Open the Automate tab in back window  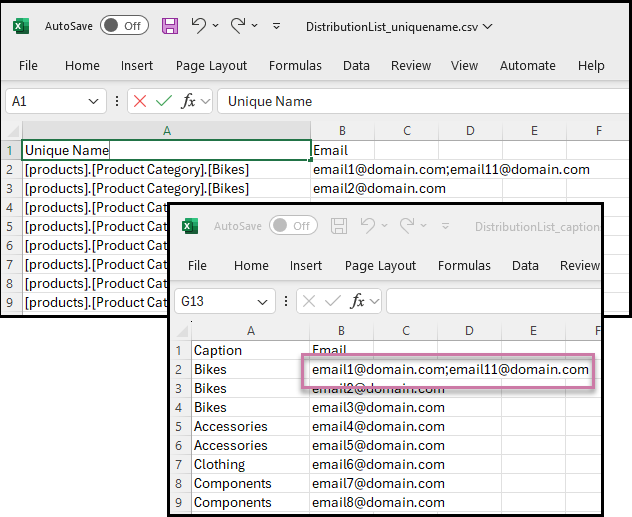click(527, 66)
